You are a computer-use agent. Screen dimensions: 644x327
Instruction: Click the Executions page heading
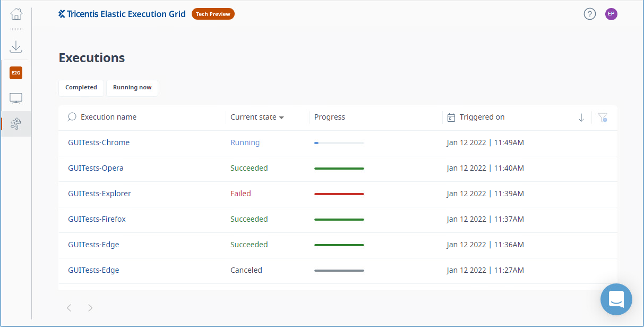click(x=92, y=58)
